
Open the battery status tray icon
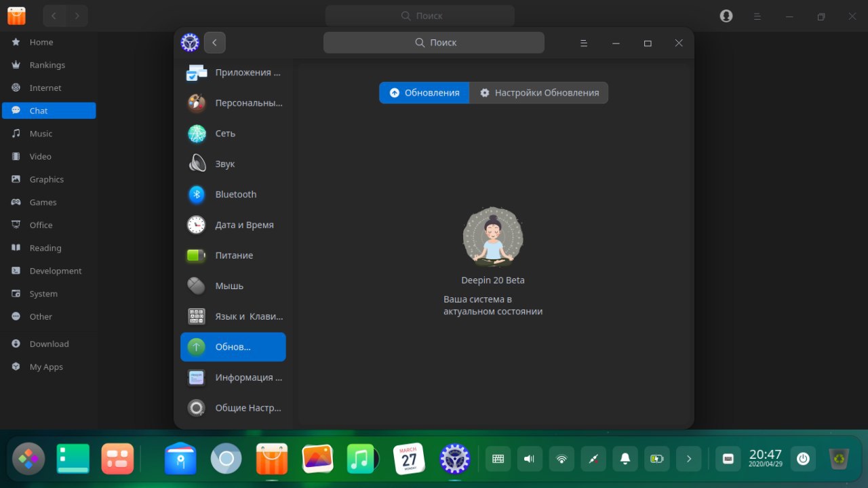657,459
